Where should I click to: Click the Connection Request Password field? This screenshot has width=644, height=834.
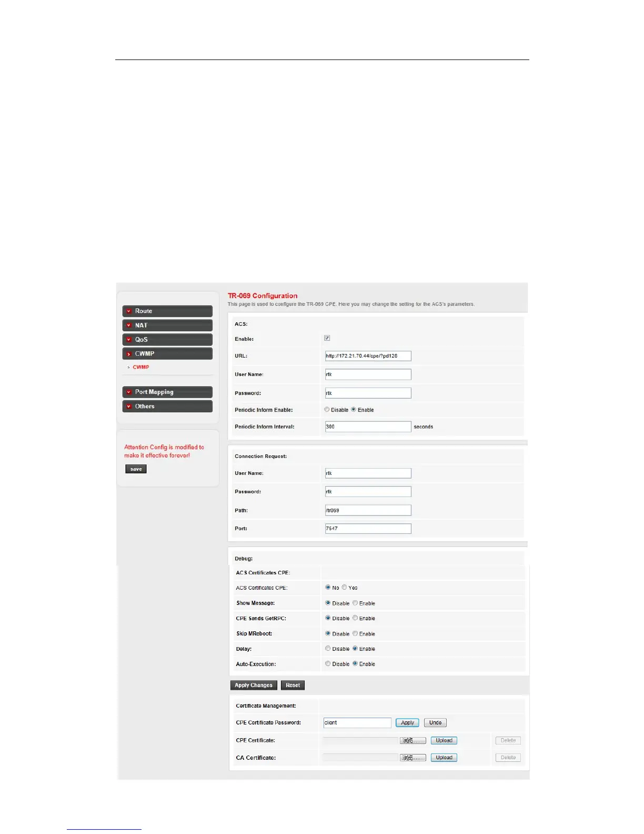(368, 492)
